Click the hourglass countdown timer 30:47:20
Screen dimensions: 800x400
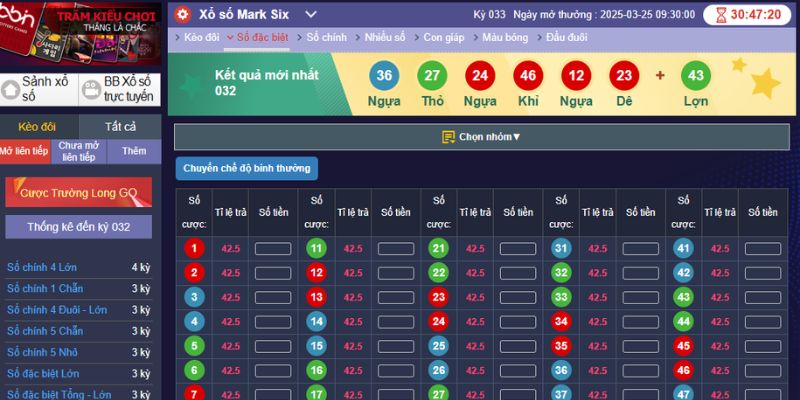(747, 15)
